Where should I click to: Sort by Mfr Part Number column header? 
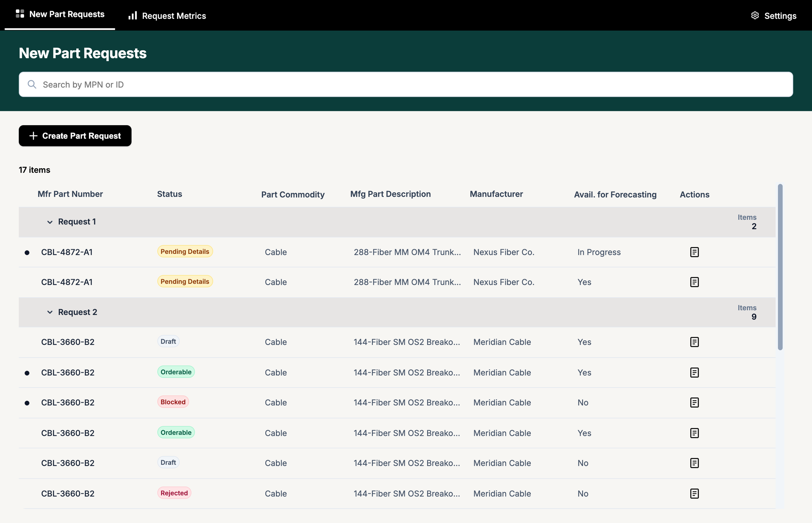tap(70, 194)
